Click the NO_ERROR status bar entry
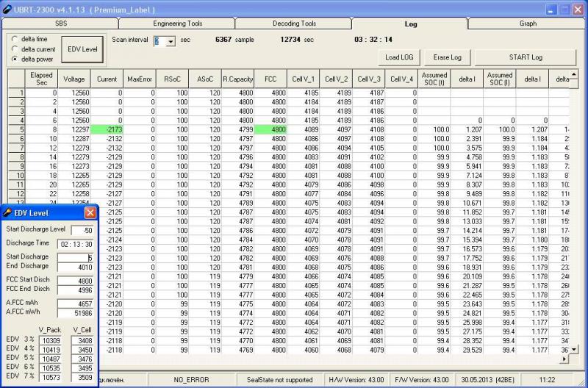588x388 pixels. pos(190,380)
